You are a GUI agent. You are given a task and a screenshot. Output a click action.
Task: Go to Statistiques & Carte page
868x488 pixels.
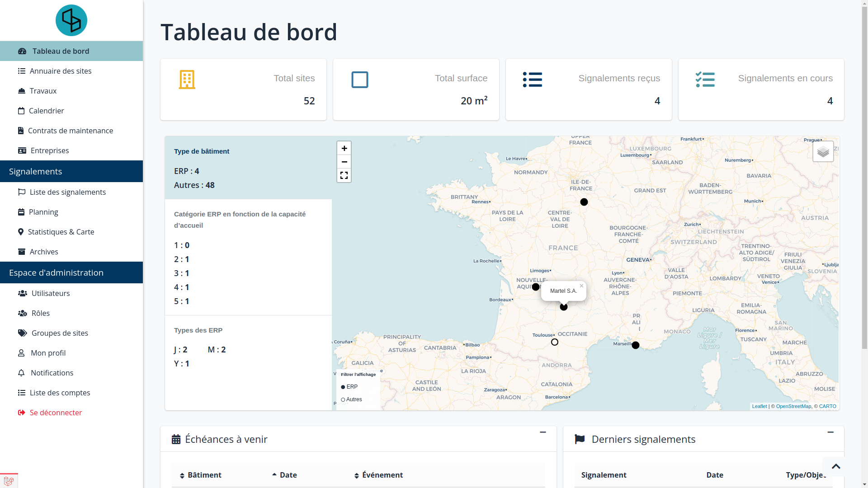point(61,232)
